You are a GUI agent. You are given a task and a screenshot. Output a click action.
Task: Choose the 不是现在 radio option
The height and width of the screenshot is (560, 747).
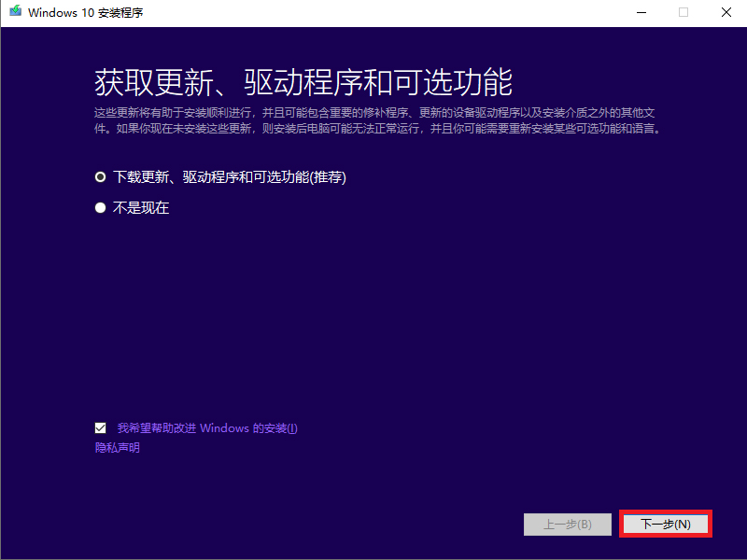pyautogui.click(x=100, y=207)
